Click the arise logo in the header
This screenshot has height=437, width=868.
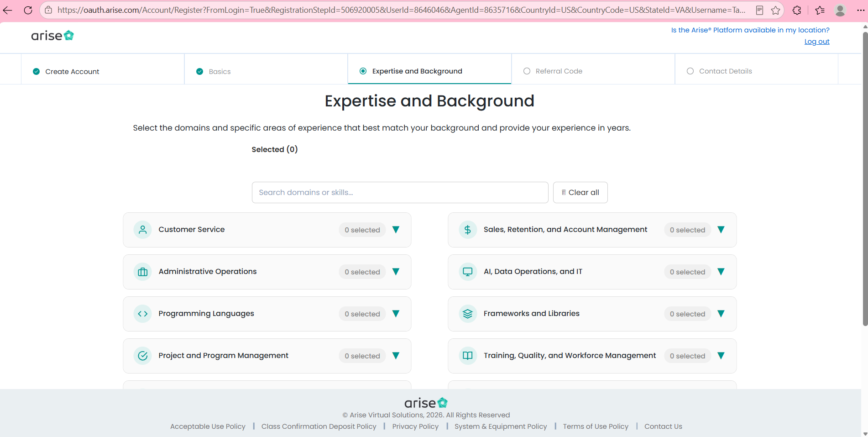click(52, 36)
